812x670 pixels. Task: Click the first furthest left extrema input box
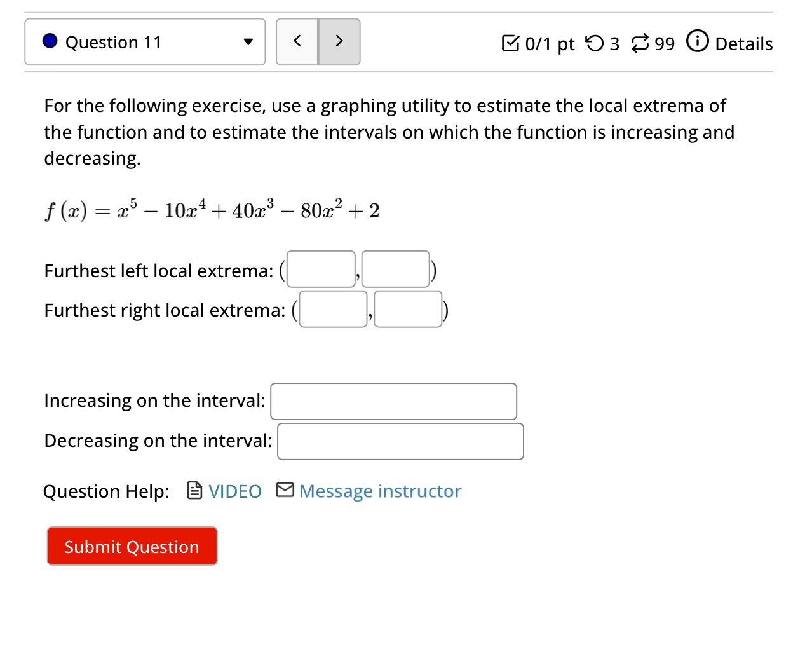point(321,269)
